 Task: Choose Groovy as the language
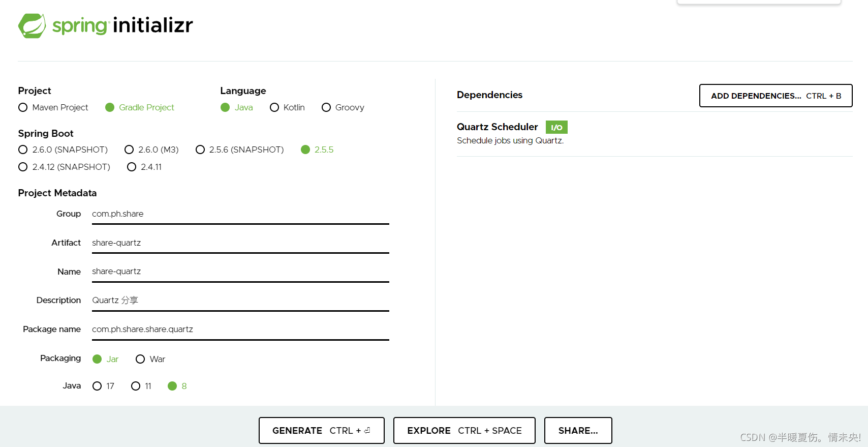(x=343, y=107)
